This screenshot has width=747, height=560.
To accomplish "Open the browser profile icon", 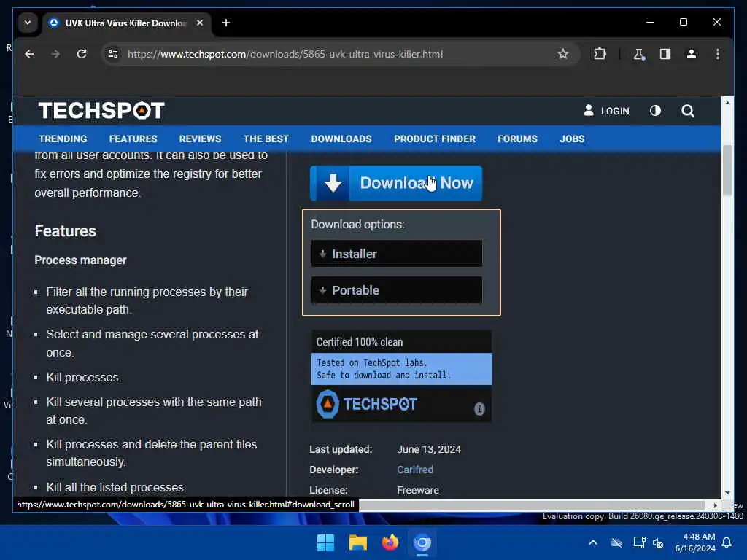I will click(692, 54).
